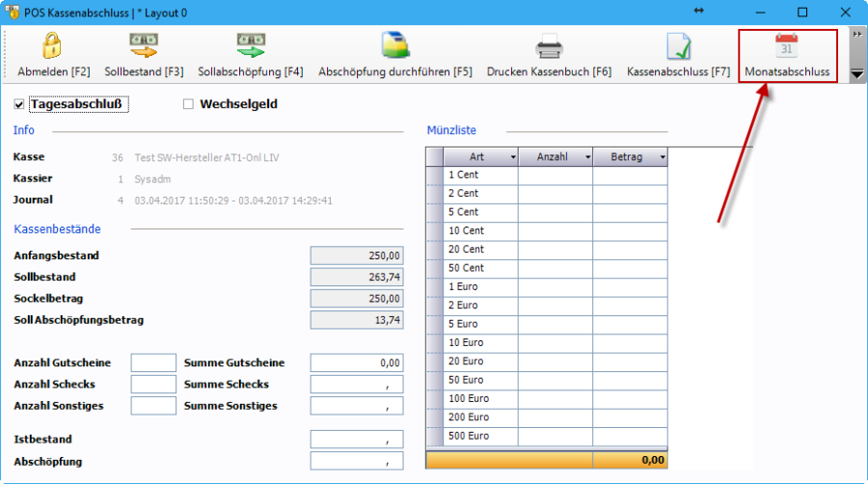Open the Anzahl column filter dropdown
The width and height of the screenshot is (868, 484).
point(586,157)
